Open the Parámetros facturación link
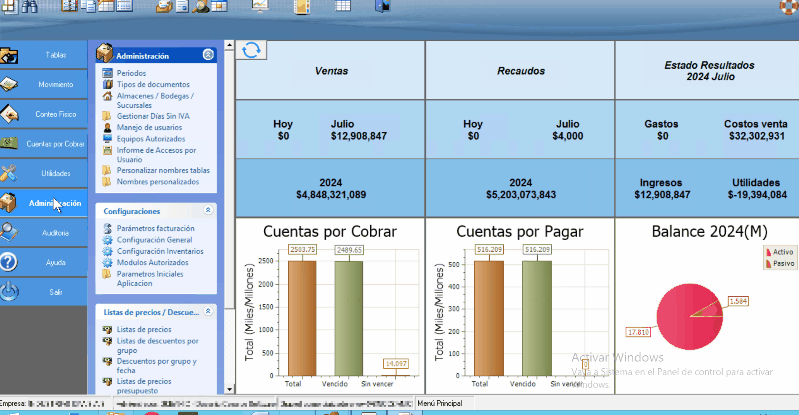799x415 pixels. (x=154, y=229)
